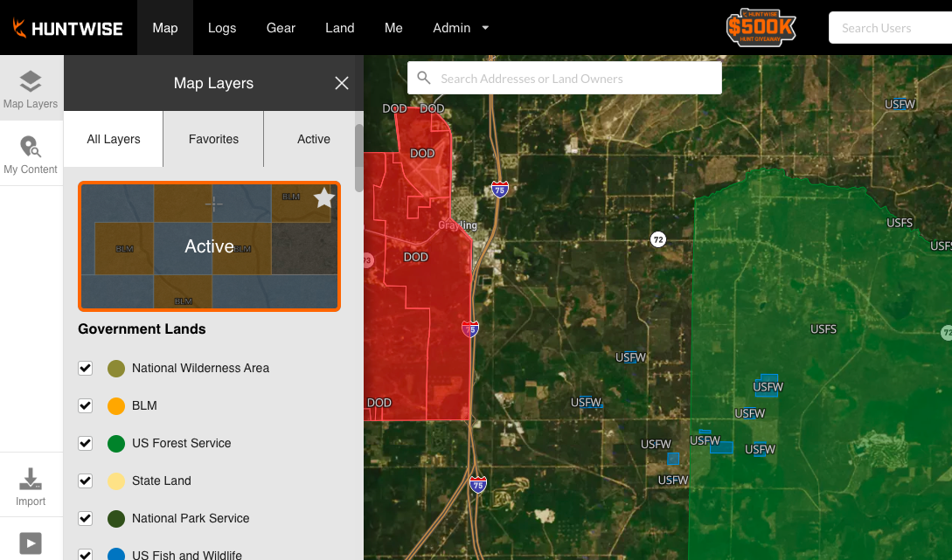Click the USFS label in green forest center
Screen dimensions: 952x560
[x=823, y=328]
